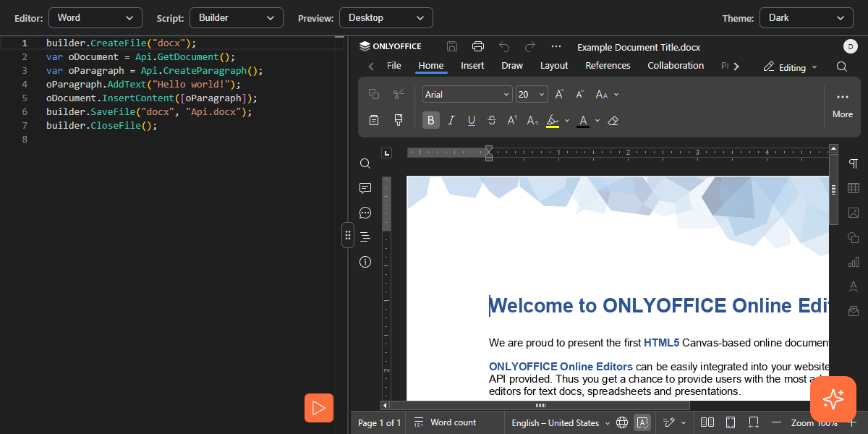Click the Increment font size icon

[560, 95]
